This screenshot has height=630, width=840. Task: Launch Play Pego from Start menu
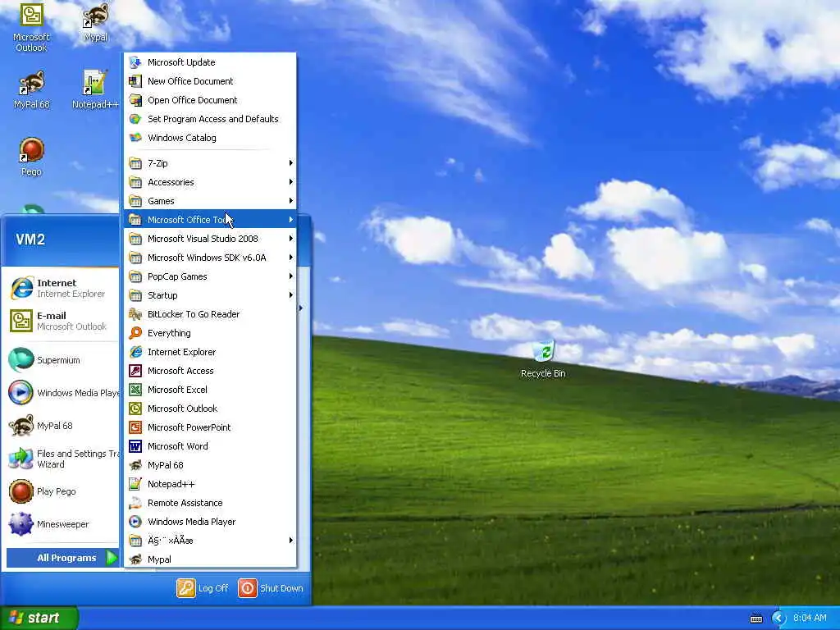coord(63,491)
